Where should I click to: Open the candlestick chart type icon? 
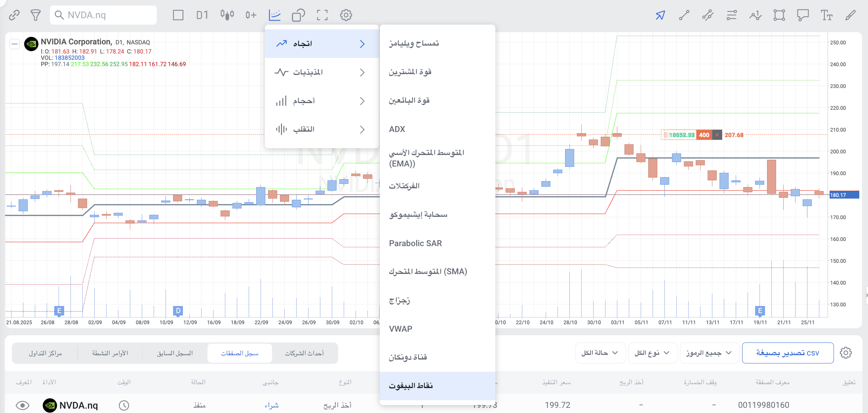pyautogui.click(x=227, y=15)
